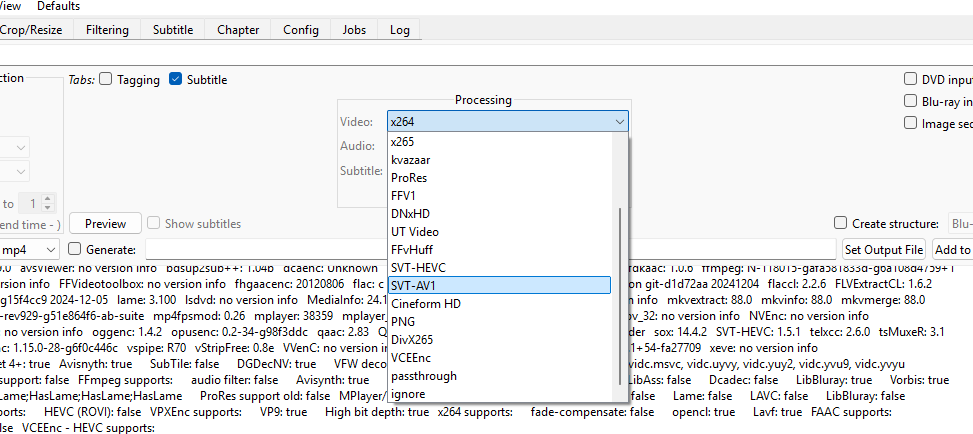Collapse the Video x264 combo box arrow
Image resolution: width=973 pixels, height=434 pixels.
point(618,122)
